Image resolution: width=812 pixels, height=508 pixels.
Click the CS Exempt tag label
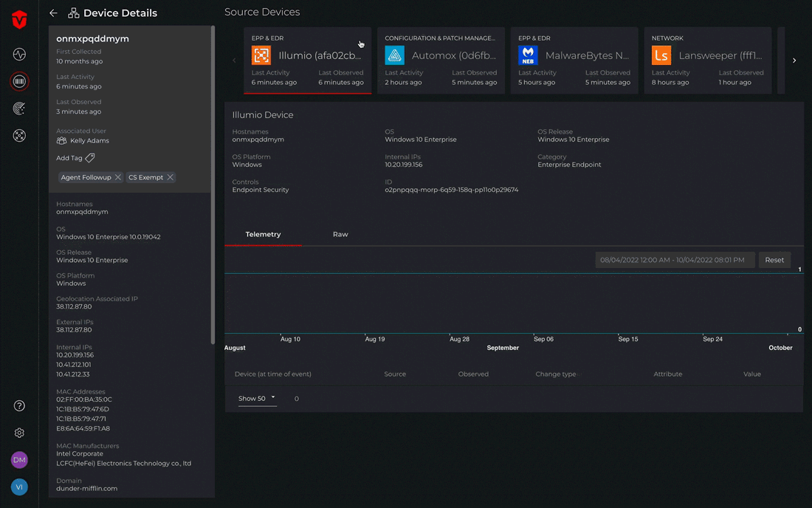(x=145, y=177)
